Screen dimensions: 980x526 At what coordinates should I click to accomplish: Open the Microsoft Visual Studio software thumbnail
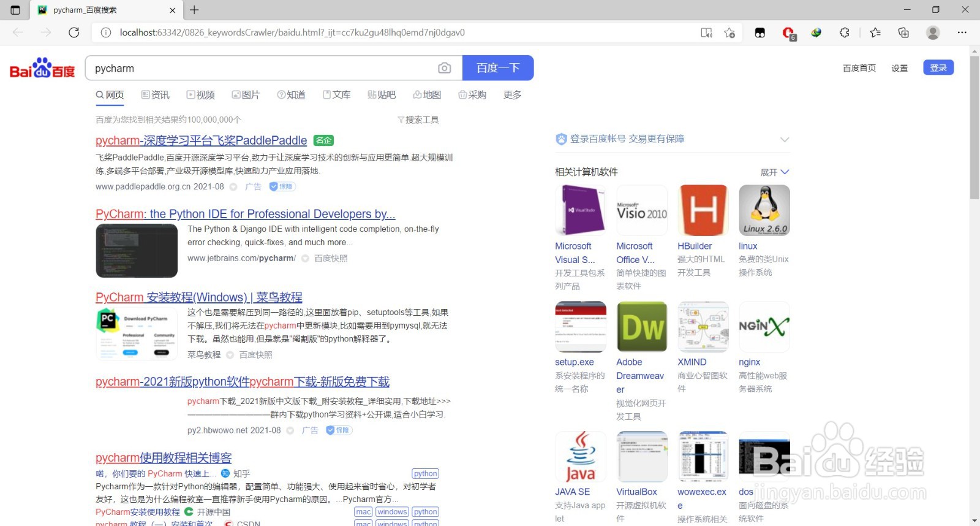[581, 210]
